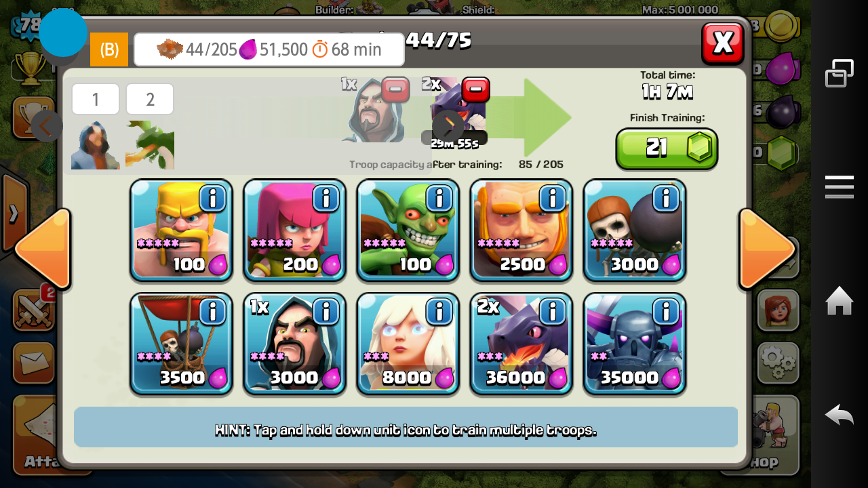Add a Healer costing 8000 elixir

click(x=408, y=344)
